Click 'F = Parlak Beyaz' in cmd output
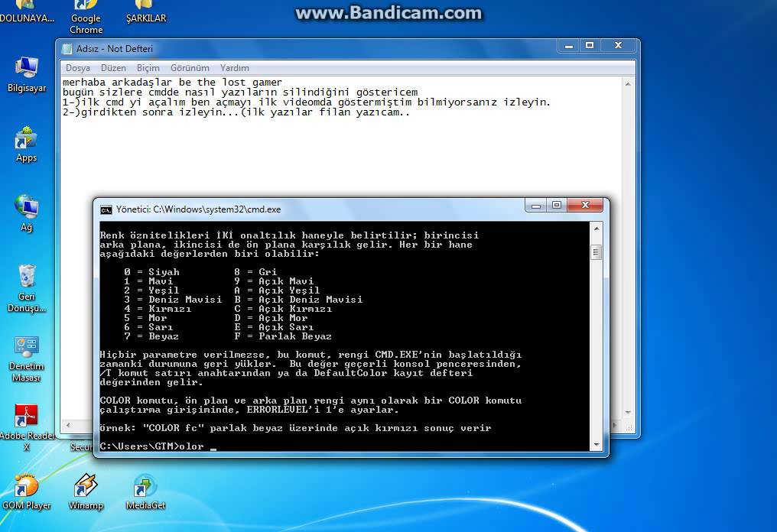The width and height of the screenshot is (777, 532). click(283, 337)
